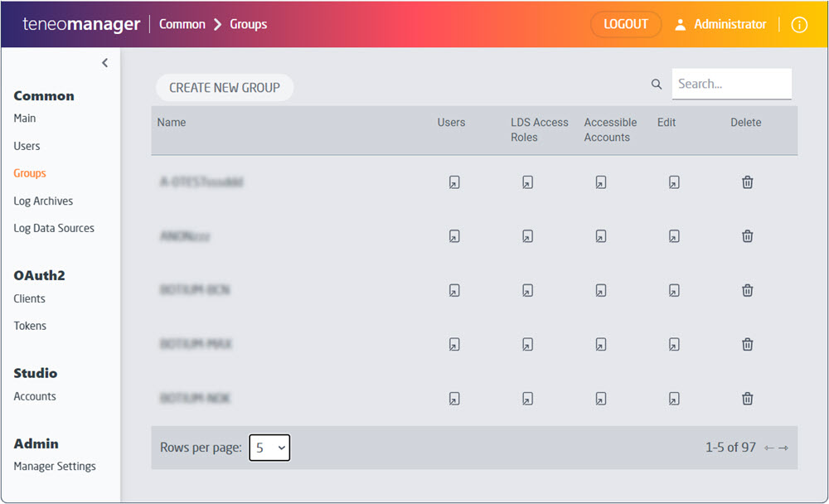Click the information icon in the top bar
Image resolution: width=829 pixels, height=504 pixels.
click(799, 25)
